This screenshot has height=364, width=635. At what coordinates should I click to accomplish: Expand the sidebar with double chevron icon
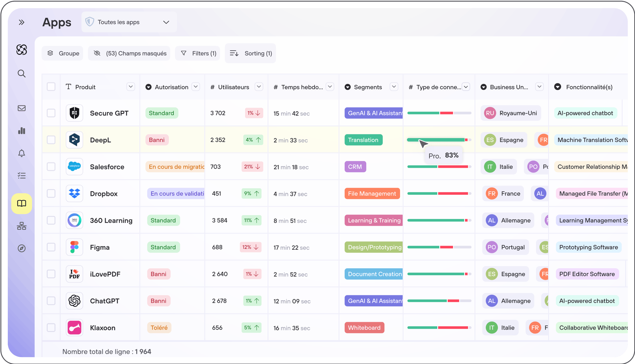point(22,22)
